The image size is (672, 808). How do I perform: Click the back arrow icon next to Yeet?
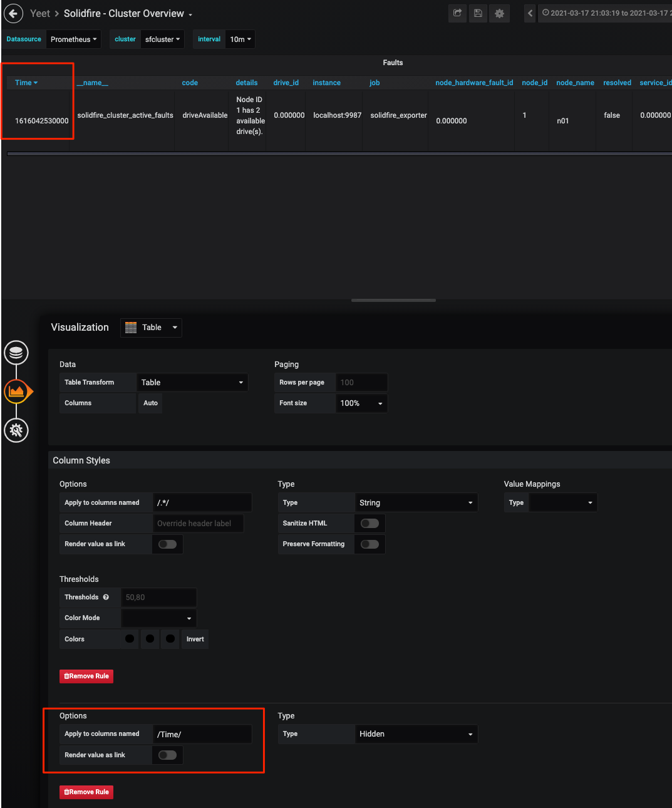[x=14, y=13]
